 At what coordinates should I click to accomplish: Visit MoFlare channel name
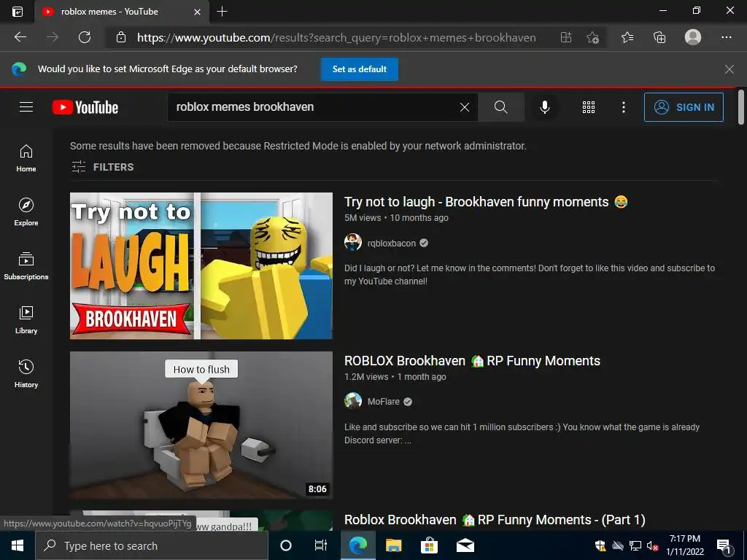click(383, 402)
